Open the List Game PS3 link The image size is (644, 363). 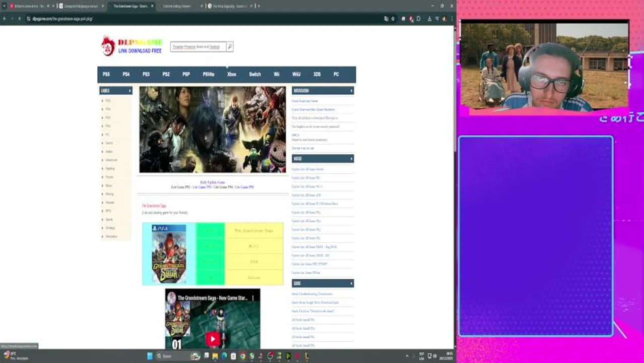(202, 187)
